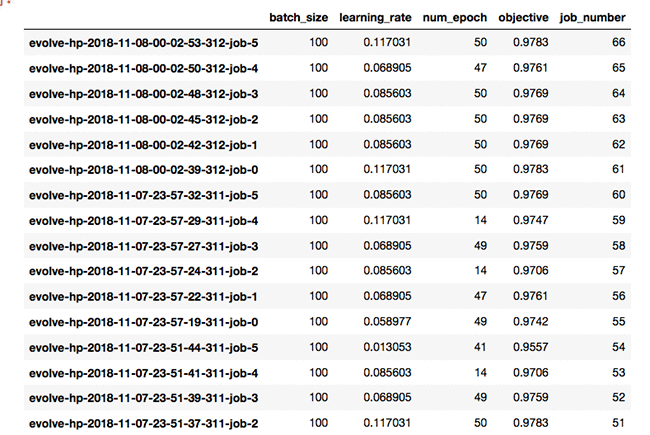The image size is (650, 435).
Task: Click objective 0.9761 in job 56 row
Action: coord(531,296)
